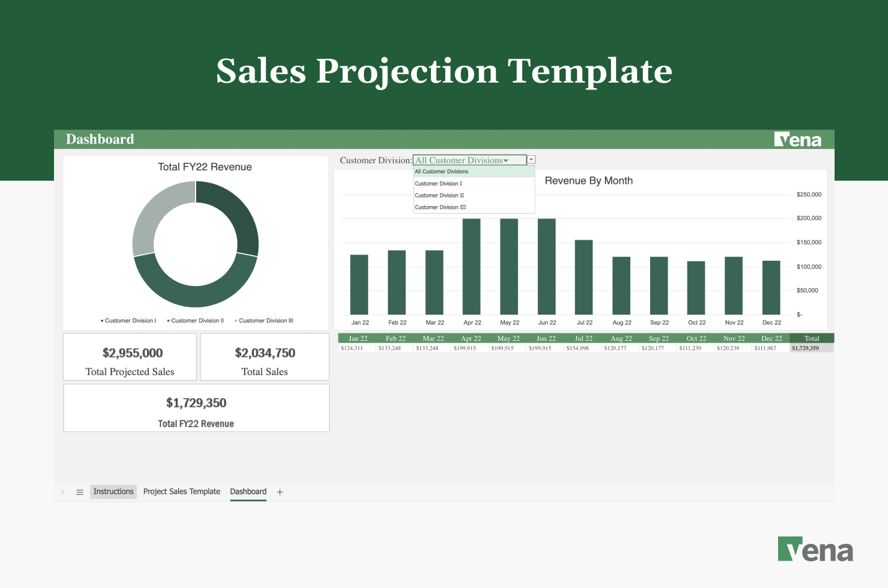This screenshot has width=888, height=588.
Task: Open the sheet list hamburger menu
Action: click(x=79, y=492)
